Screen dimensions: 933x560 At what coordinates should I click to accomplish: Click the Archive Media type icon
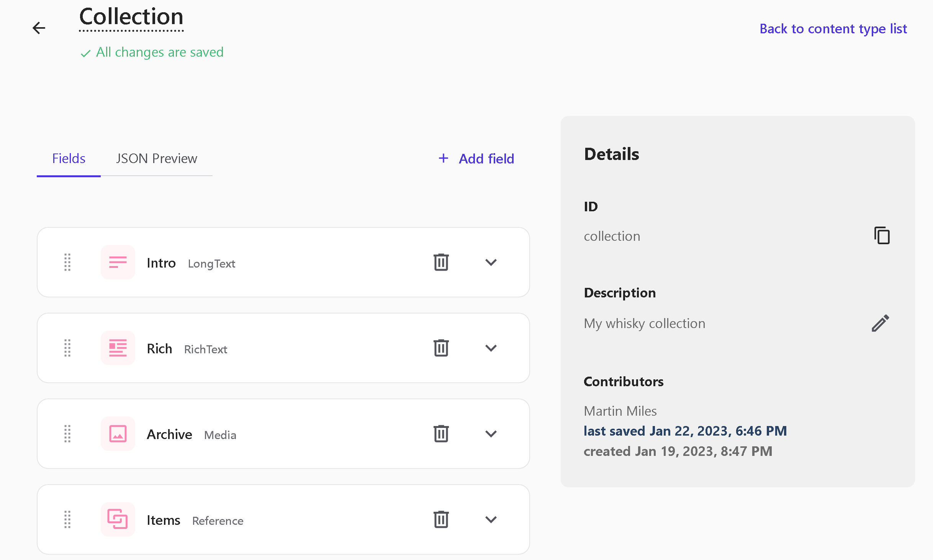pyautogui.click(x=118, y=434)
